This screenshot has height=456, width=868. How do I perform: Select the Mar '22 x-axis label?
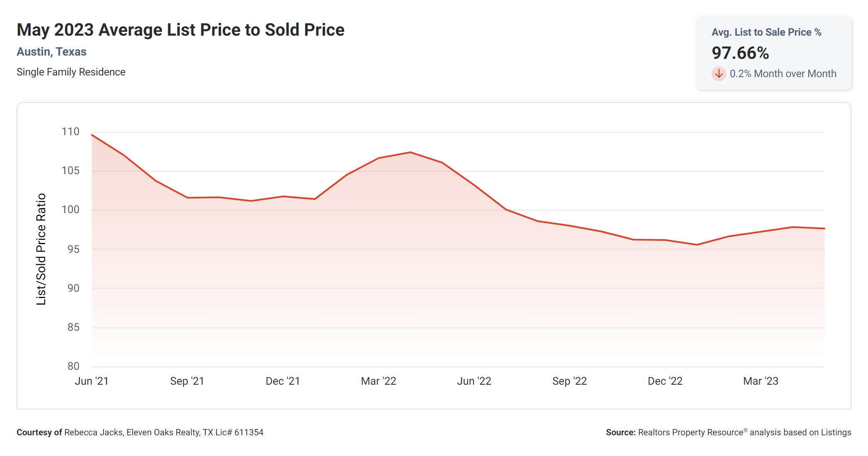pos(379,381)
